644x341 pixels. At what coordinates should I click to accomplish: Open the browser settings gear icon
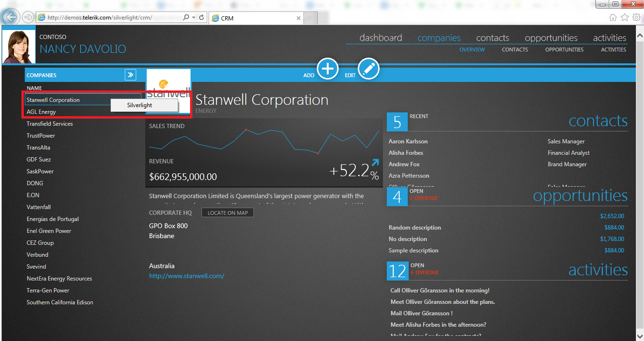(x=636, y=18)
